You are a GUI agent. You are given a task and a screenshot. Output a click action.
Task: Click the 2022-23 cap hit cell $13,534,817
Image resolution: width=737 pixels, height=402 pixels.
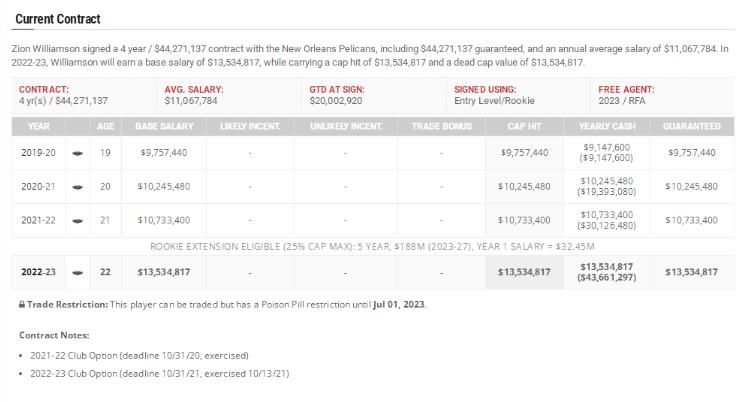point(524,272)
